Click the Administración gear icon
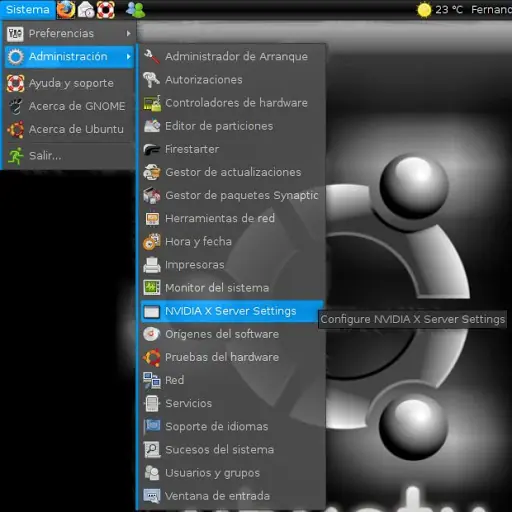The image size is (512, 512). 15,57
